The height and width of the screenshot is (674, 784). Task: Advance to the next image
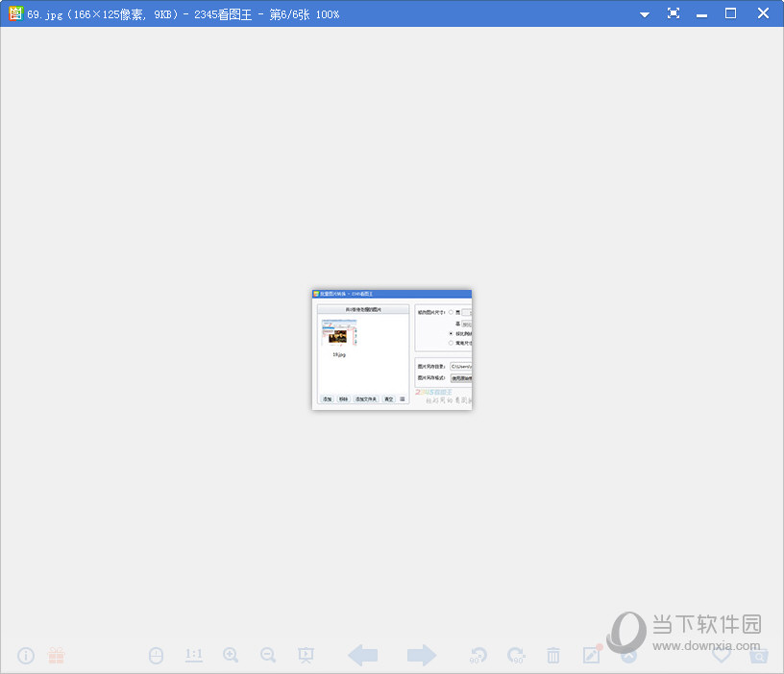pos(421,656)
